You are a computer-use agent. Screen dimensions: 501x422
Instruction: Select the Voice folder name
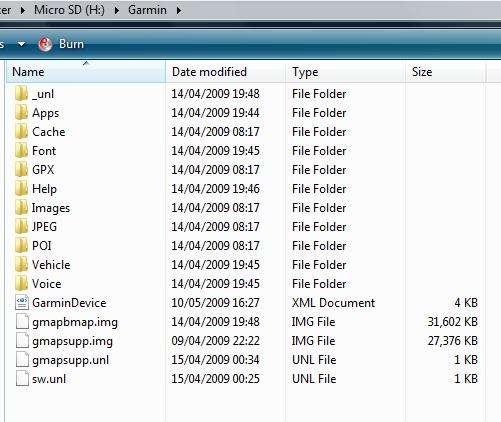[x=47, y=284]
